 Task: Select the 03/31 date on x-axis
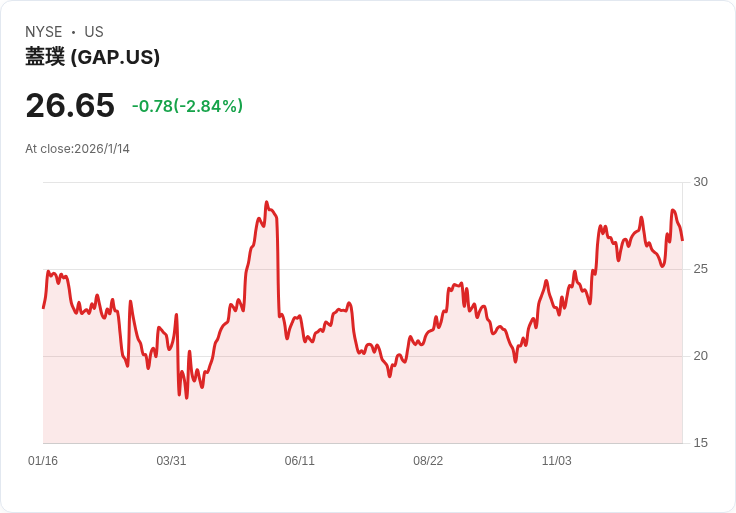[171, 461]
